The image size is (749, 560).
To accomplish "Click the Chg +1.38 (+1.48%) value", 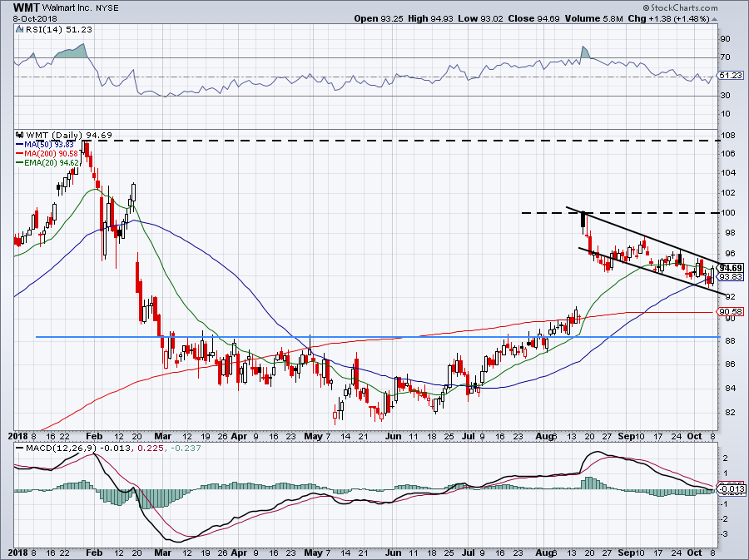I will (x=669, y=18).
